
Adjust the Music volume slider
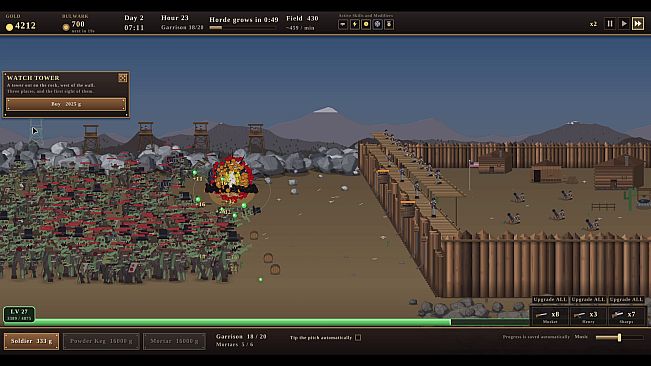tap(619, 338)
